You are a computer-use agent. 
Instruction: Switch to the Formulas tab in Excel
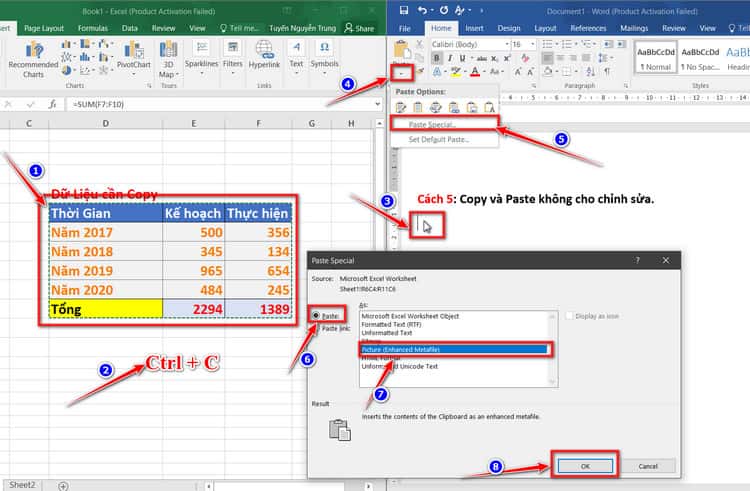click(92, 29)
